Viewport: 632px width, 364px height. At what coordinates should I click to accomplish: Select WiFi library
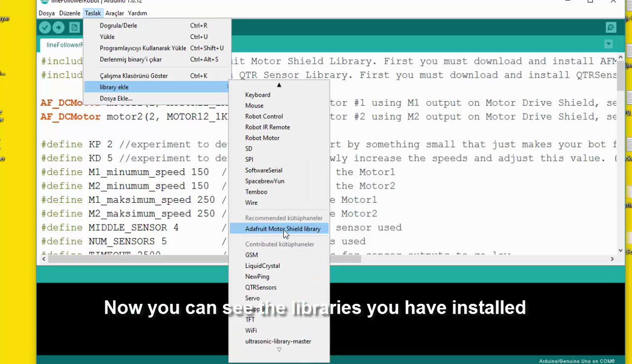pos(279,330)
